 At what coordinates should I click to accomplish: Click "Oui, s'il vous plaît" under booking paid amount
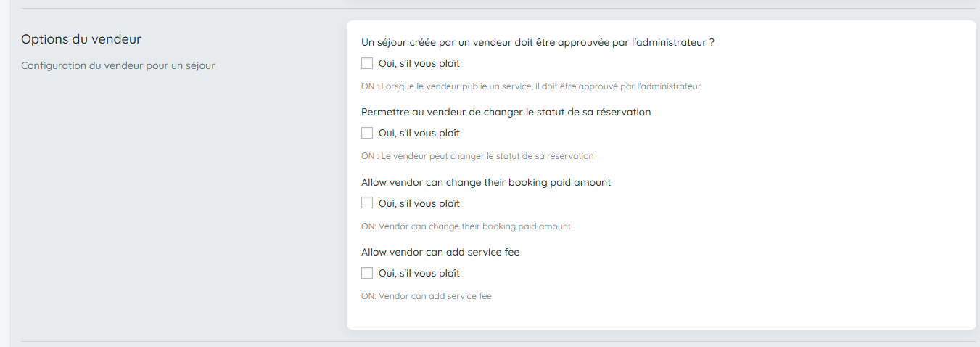[419, 203]
